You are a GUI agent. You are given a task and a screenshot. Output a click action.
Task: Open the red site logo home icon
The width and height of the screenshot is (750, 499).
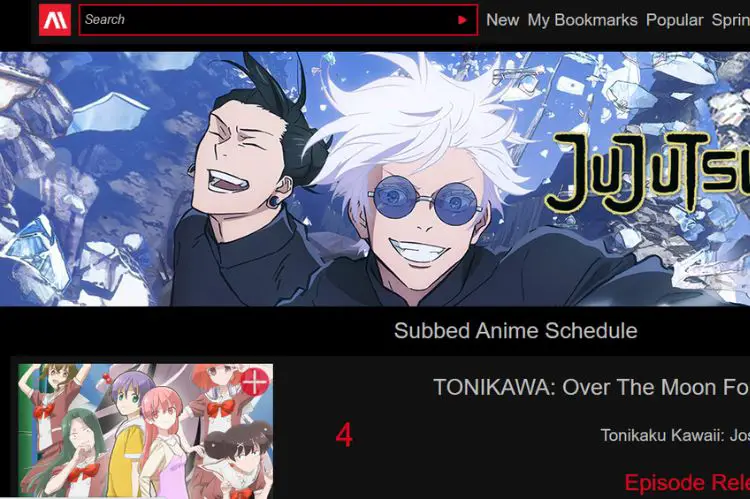55,20
